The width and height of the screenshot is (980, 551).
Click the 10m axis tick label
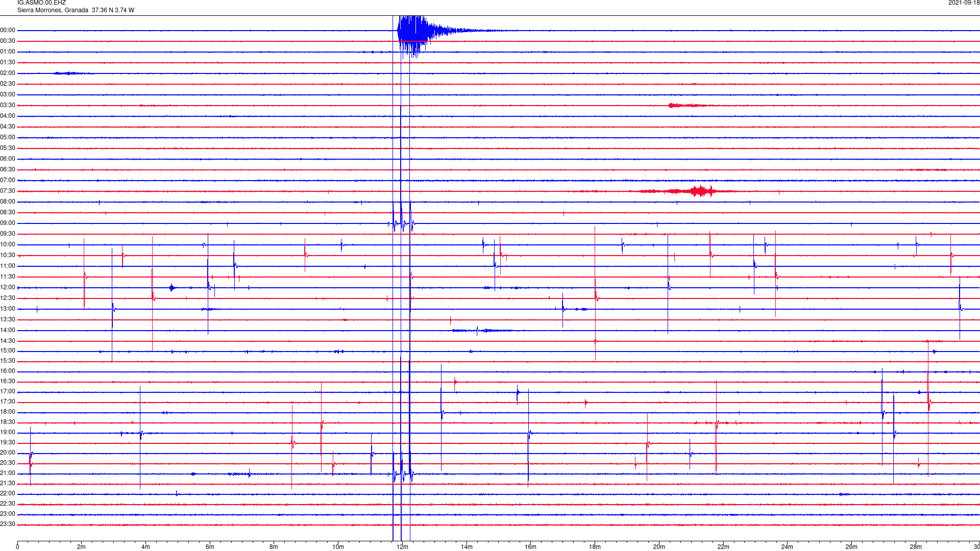point(338,547)
